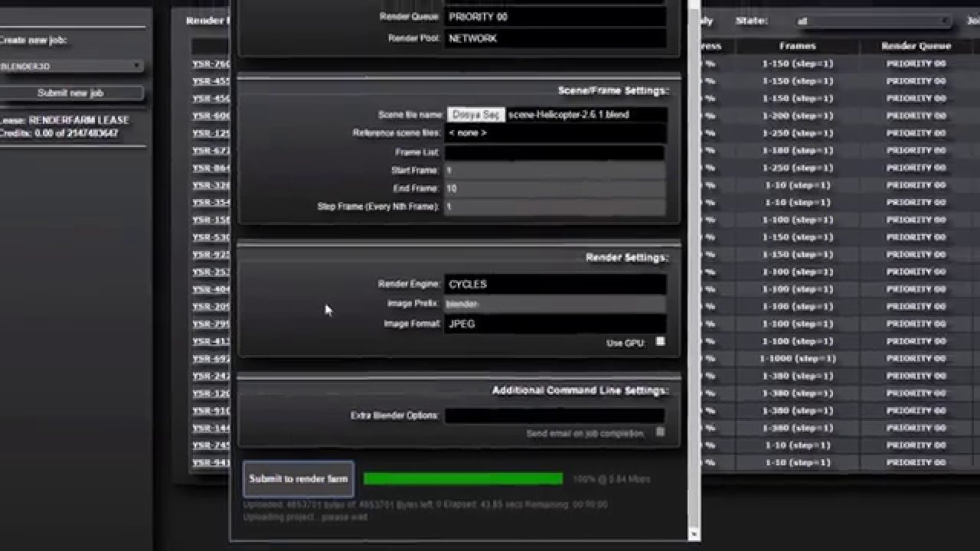The image size is (980, 551).
Task: Open job link starting YSR-404
Action: point(211,289)
